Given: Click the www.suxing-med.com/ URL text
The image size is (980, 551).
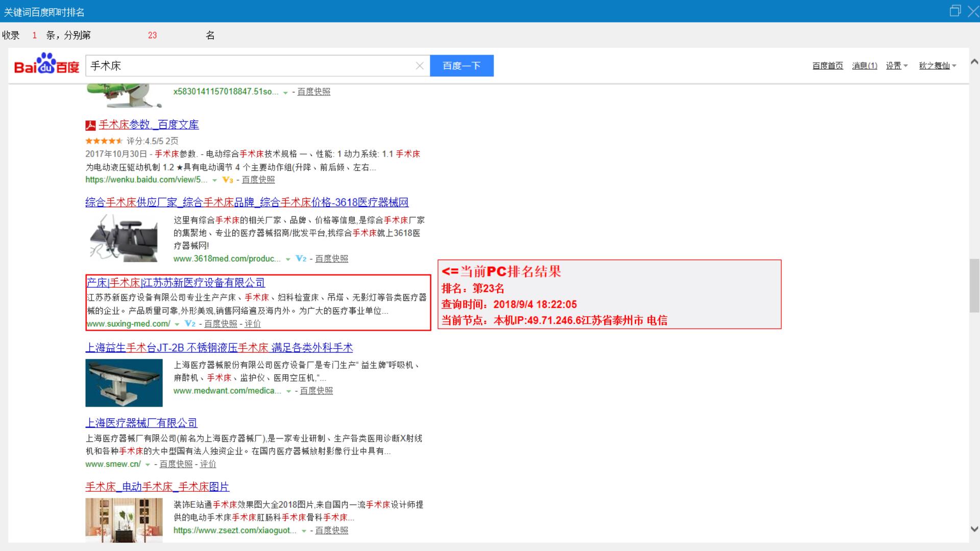Looking at the screenshot, I should [x=129, y=323].
